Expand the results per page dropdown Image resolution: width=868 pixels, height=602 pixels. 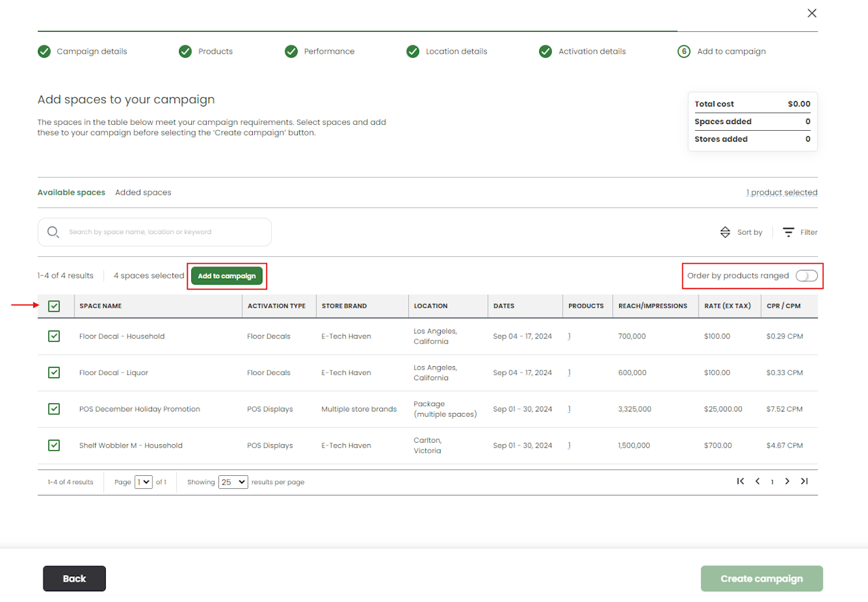[x=233, y=482]
